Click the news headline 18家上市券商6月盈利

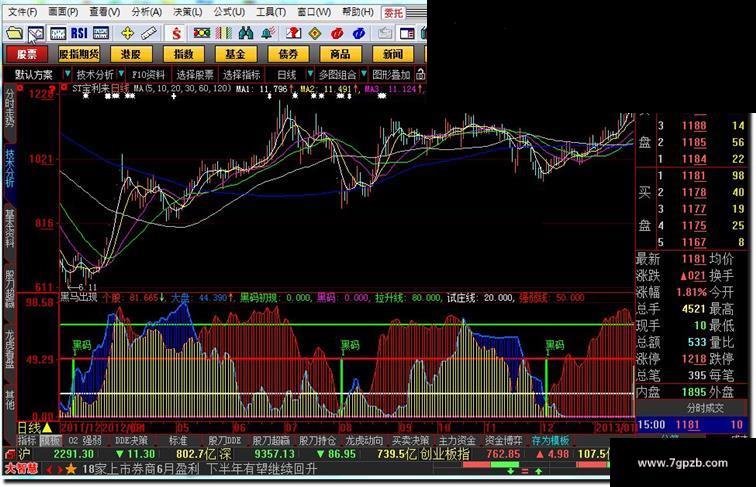coord(140,469)
